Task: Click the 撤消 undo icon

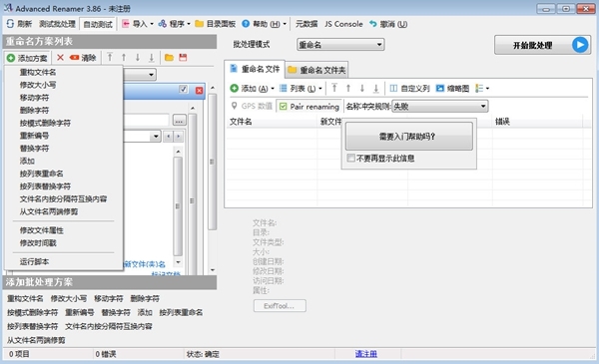Action: (373, 24)
